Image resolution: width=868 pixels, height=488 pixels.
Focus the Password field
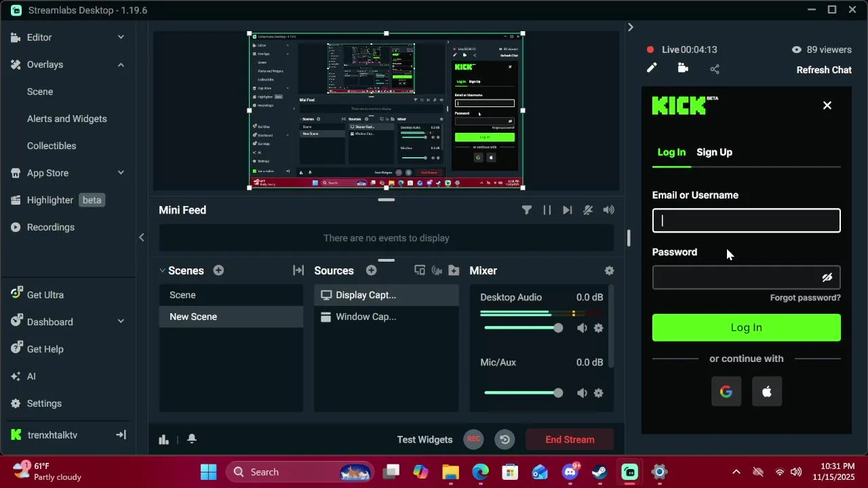tap(747, 277)
